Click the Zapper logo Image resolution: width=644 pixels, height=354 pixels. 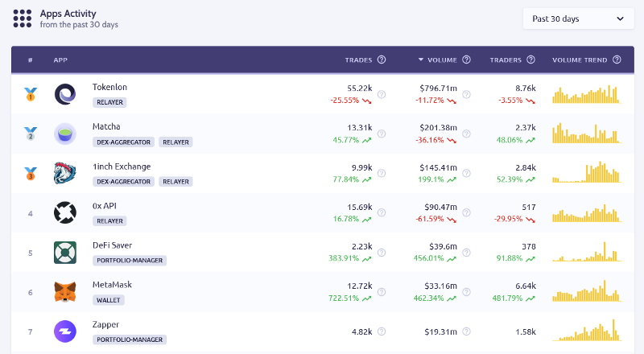click(65, 331)
